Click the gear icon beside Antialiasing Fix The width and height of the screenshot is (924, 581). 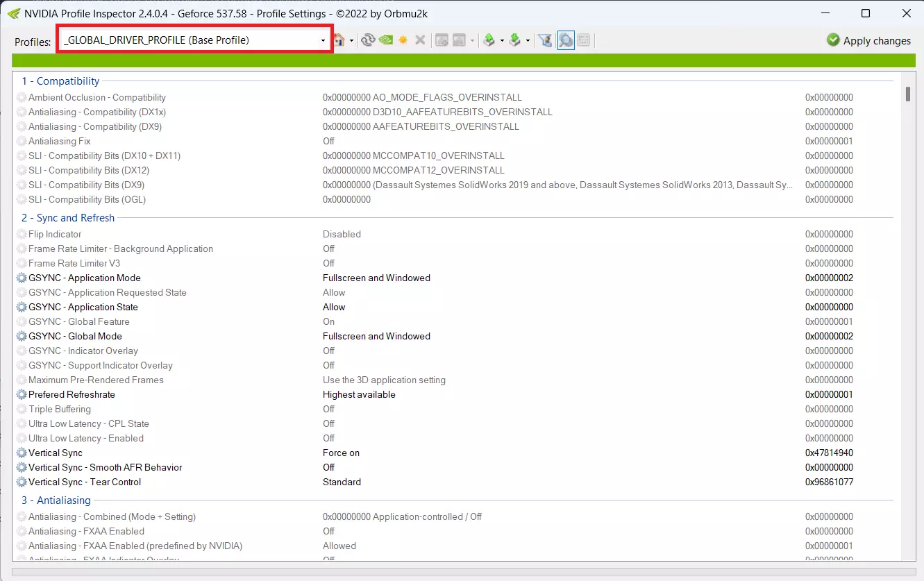22,142
